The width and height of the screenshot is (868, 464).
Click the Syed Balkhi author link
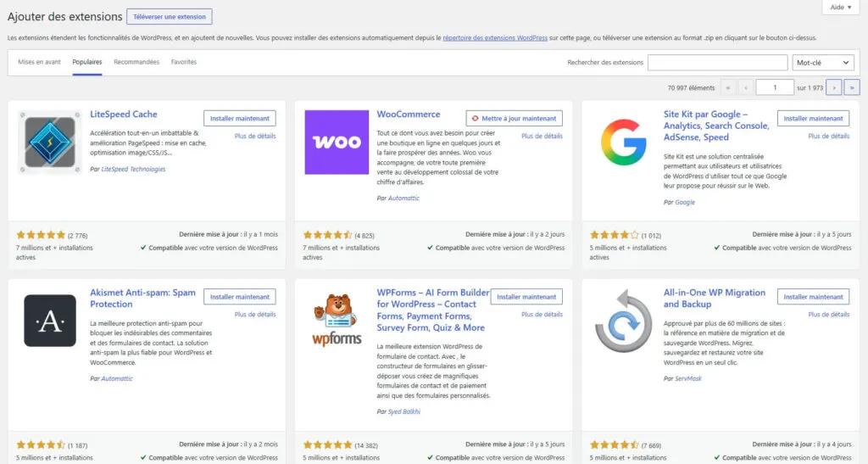point(404,412)
